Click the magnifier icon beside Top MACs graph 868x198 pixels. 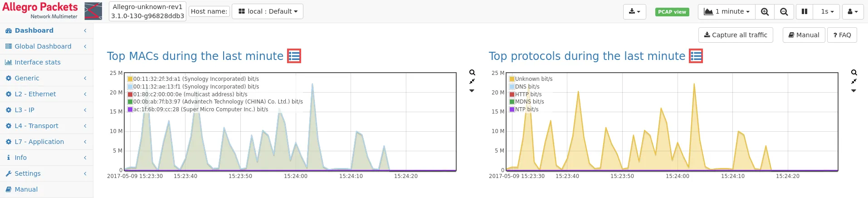point(472,73)
